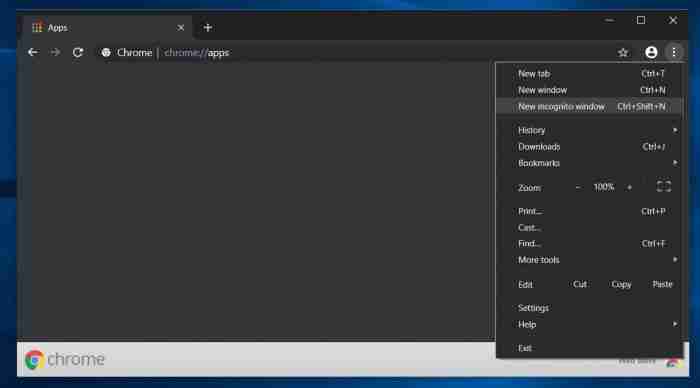Click the three-dot Chrome menu button
Viewport: 700px width, 388px height.
pyautogui.click(x=674, y=52)
